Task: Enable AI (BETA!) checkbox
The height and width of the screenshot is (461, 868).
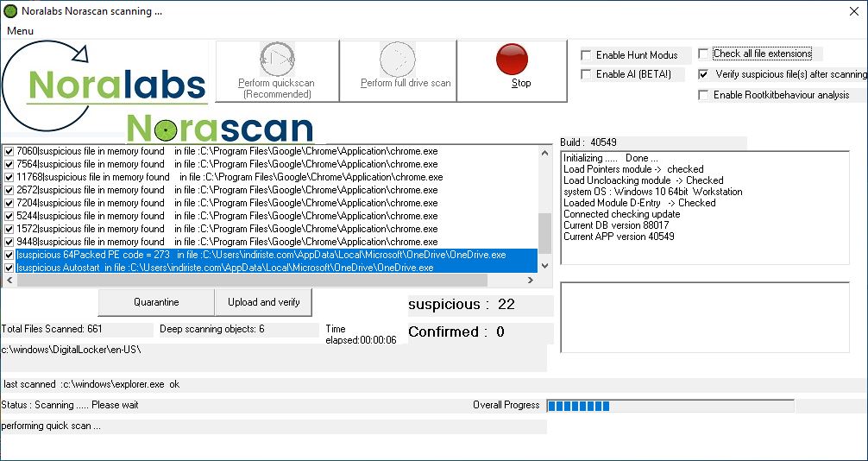Action: [x=586, y=73]
